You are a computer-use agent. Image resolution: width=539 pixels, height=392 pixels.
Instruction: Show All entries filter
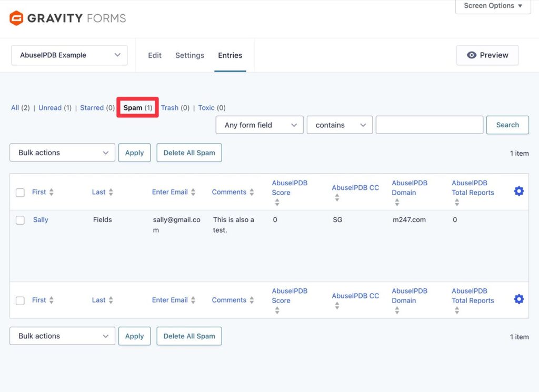click(x=15, y=108)
